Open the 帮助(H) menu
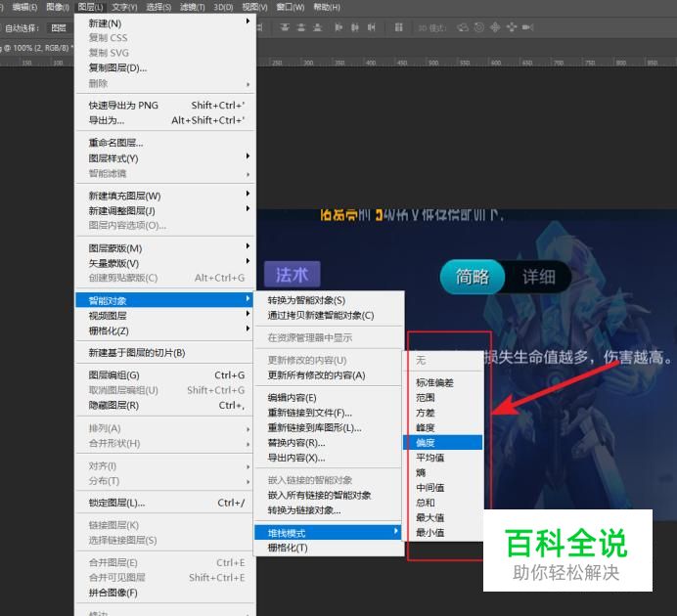The image size is (677, 616). coord(327,7)
